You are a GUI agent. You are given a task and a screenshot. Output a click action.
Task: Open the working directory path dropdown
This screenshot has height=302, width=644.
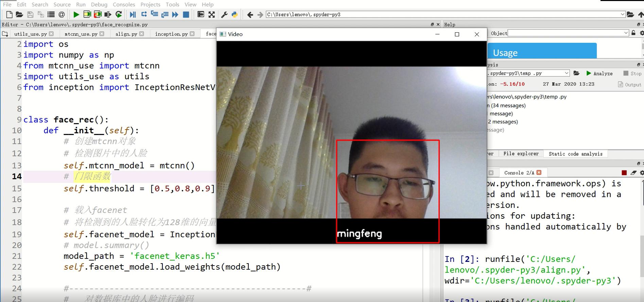click(x=623, y=14)
